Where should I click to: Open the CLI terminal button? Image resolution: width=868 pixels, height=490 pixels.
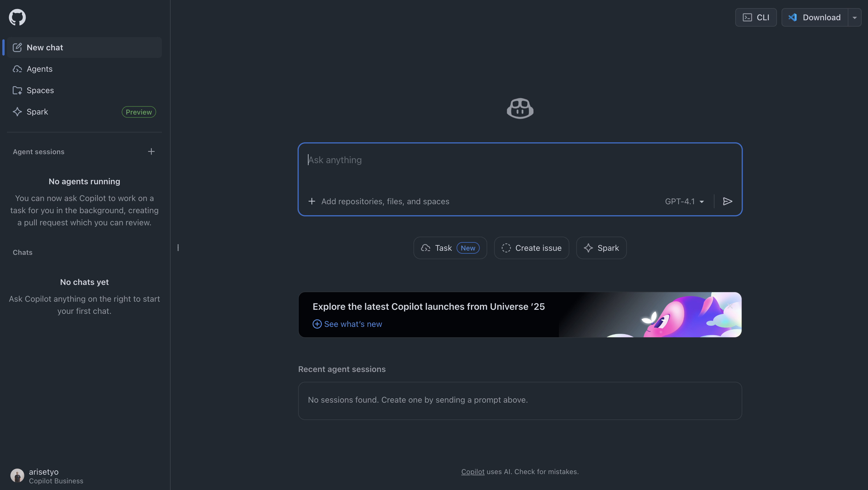756,17
